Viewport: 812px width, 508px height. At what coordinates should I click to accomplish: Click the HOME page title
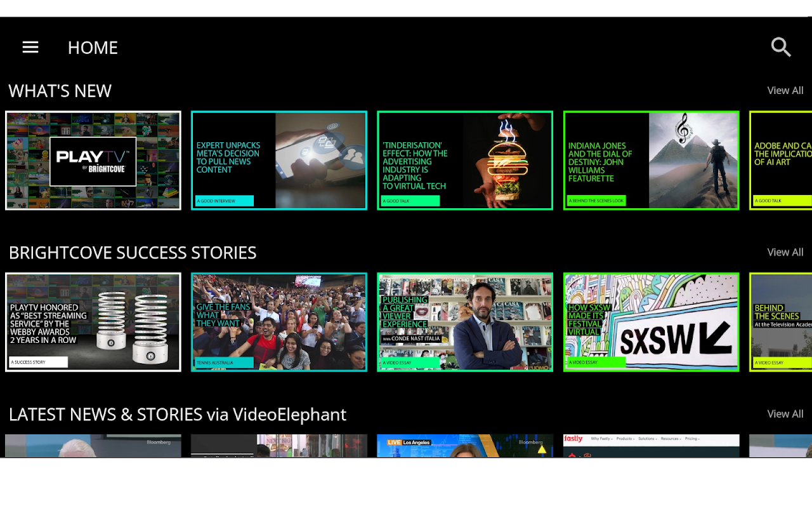tap(93, 48)
